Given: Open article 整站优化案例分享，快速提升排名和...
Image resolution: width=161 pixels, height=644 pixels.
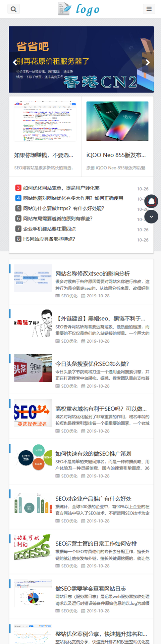Looking at the screenshot, I should pos(101,634).
